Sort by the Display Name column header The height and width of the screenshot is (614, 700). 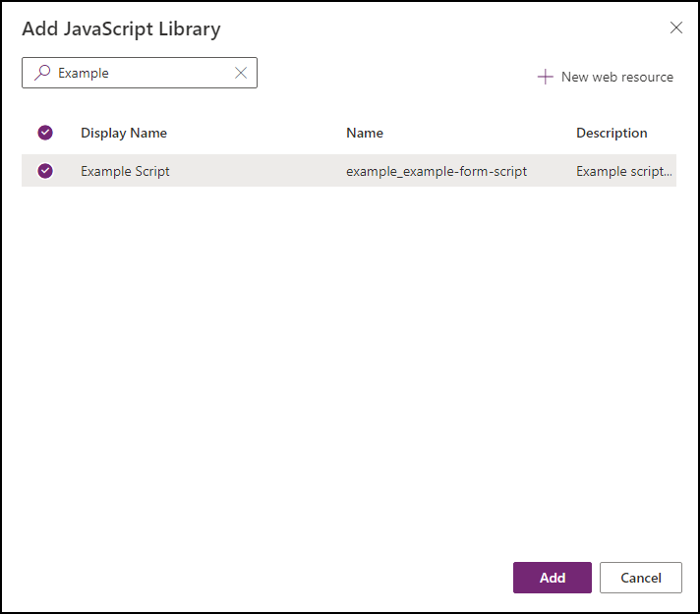pyautogui.click(x=124, y=133)
